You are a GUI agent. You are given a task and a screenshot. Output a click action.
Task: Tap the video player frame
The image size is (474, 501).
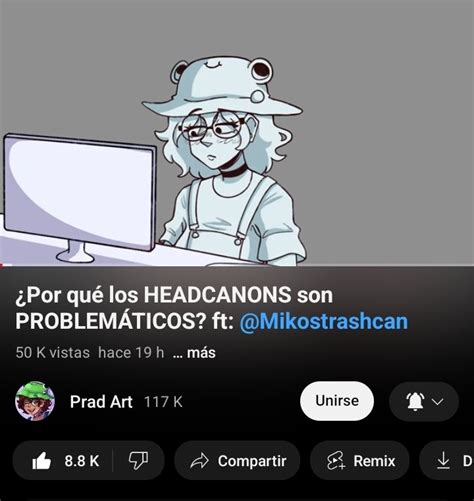[237, 133]
